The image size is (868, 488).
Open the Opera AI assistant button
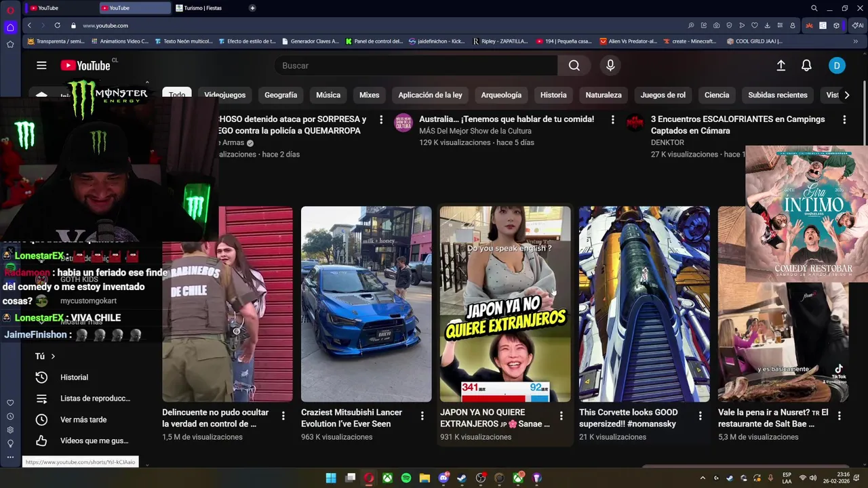[858, 26]
